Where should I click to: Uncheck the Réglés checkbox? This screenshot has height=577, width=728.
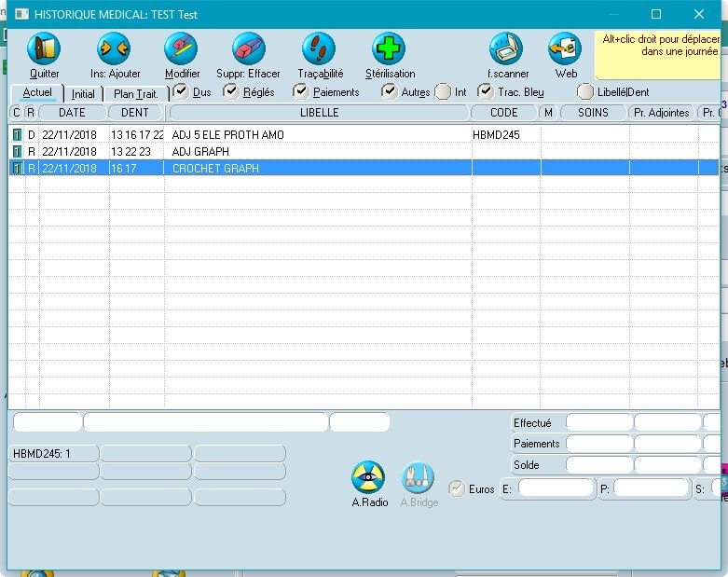(x=231, y=91)
